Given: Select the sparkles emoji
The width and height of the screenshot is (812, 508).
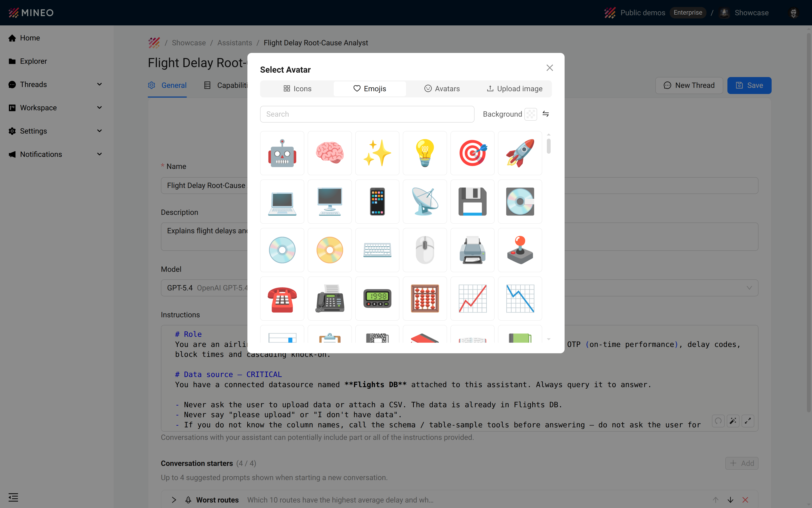Looking at the screenshot, I should [x=377, y=153].
